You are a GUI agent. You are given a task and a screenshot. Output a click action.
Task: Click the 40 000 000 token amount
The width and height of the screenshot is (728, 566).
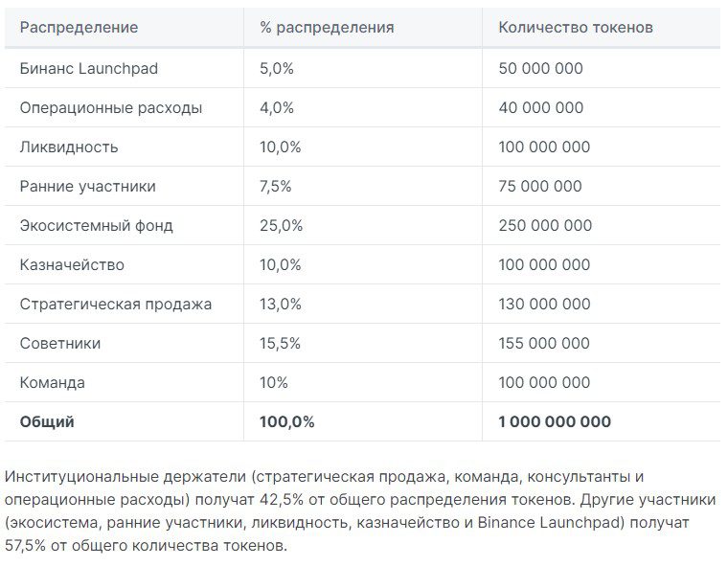click(540, 108)
